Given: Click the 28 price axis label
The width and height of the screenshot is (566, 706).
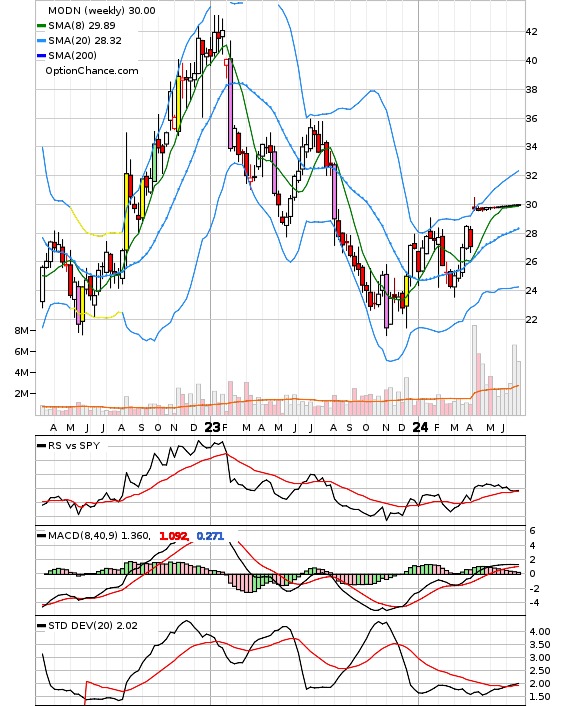Looking at the screenshot, I should coord(531,233).
